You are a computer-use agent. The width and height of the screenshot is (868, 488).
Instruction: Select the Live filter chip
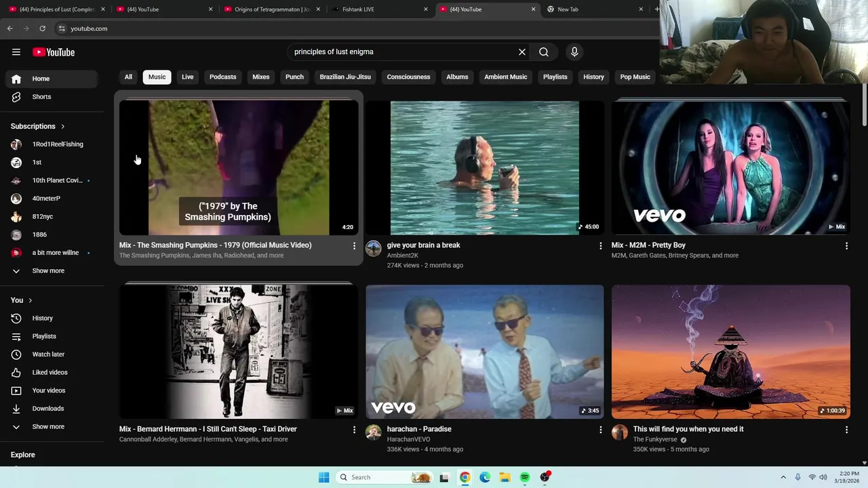(188, 77)
